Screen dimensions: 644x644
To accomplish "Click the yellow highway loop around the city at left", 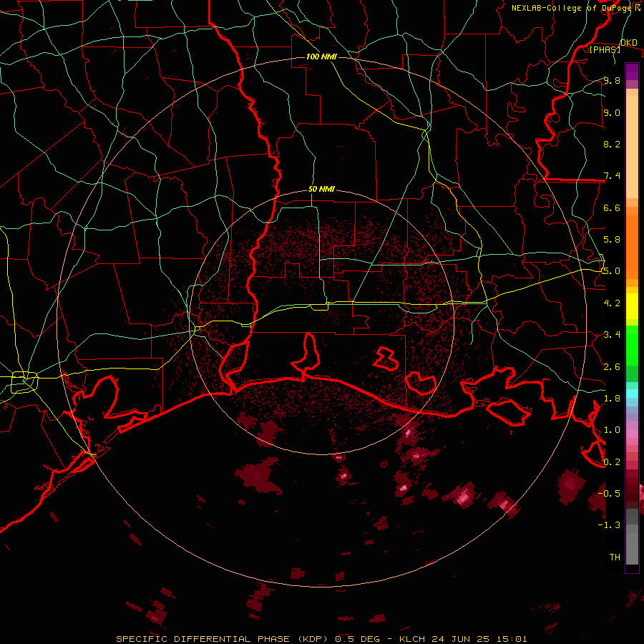I will pos(24,382).
